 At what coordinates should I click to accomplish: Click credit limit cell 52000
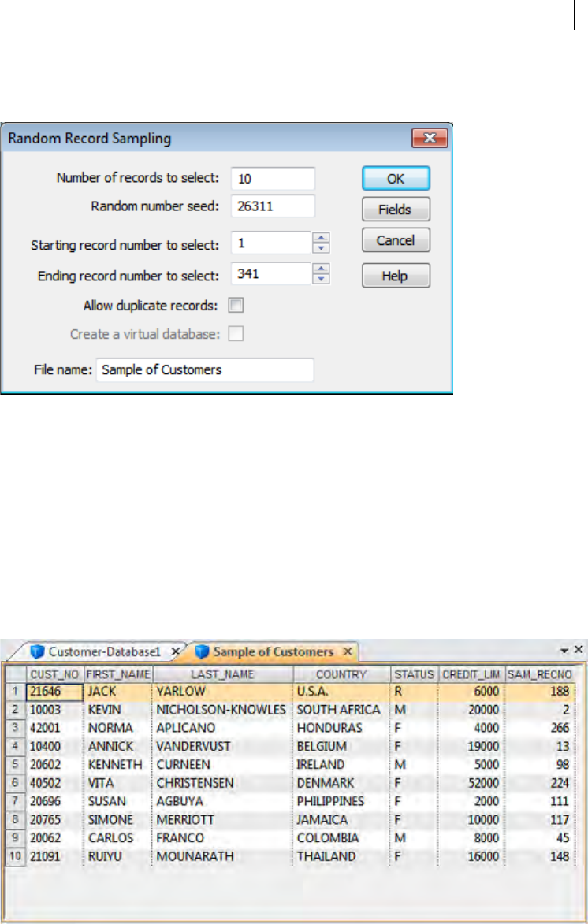(x=471, y=782)
